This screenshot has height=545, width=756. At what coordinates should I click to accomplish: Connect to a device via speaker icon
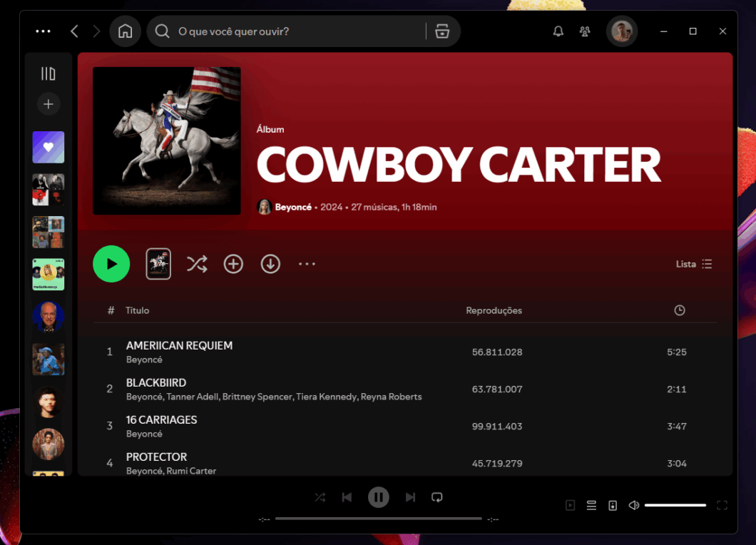pos(613,505)
